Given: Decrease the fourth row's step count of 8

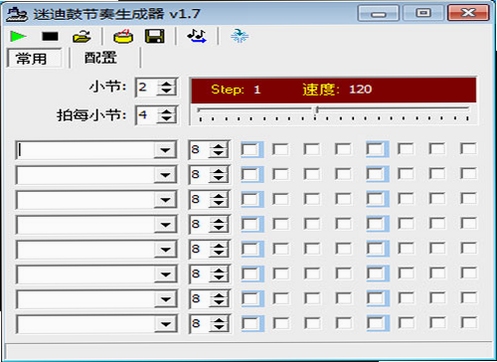Looking at the screenshot, I should [219, 228].
